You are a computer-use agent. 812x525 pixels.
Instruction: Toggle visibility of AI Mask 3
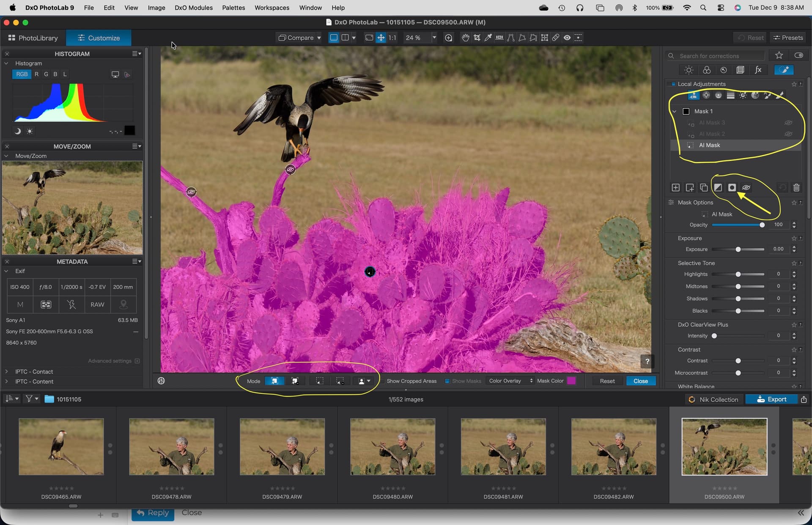[x=788, y=123]
